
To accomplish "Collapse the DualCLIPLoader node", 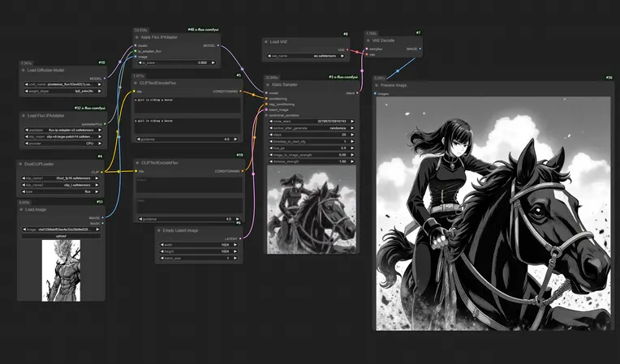I will (x=21, y=163).
